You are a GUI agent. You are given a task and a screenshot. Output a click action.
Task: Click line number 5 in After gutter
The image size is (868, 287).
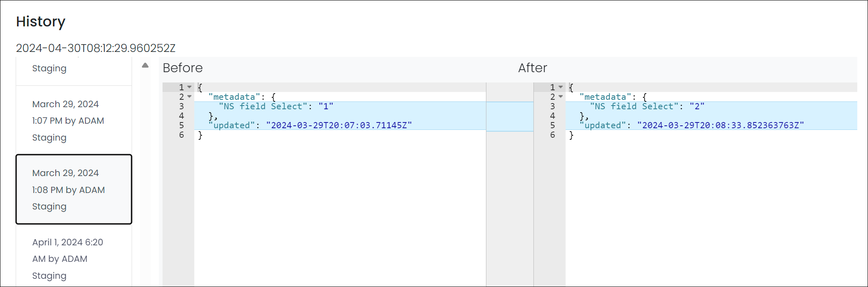tap(552, 125)
